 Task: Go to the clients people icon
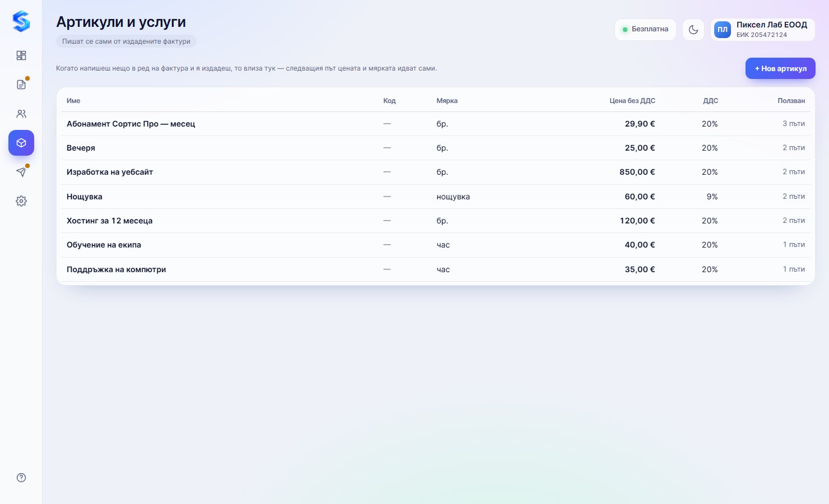pyautogui.click(x=21, y=114)
